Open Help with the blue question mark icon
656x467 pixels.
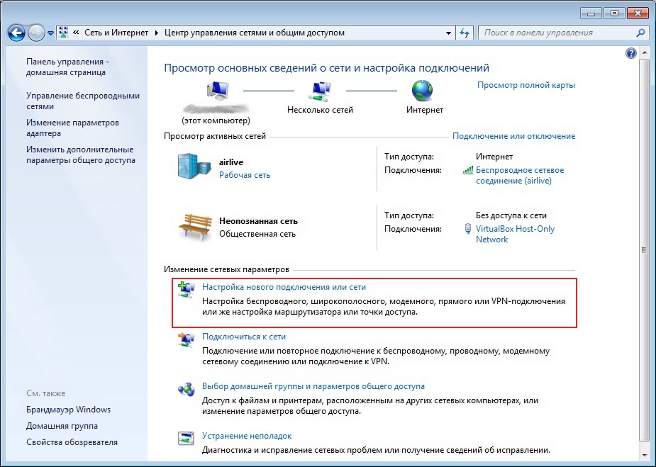(x=631, y=53)
